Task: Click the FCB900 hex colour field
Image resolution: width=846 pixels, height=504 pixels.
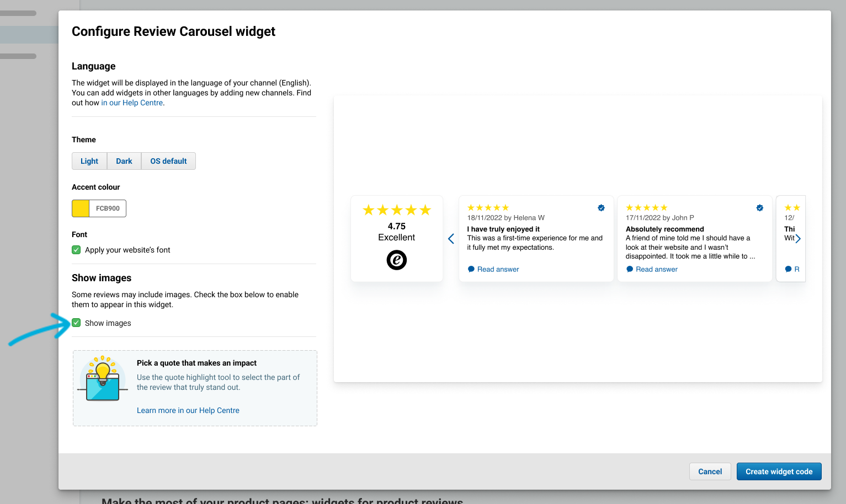Action: [x=108, y=208]
